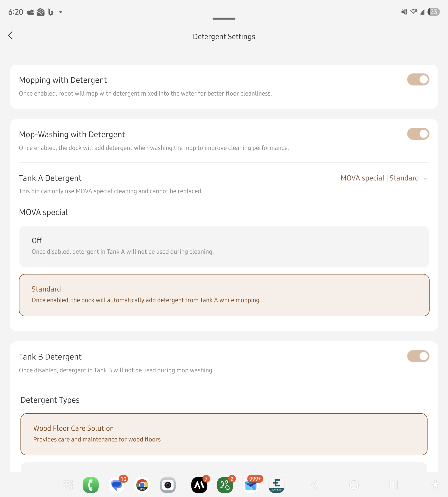Choose the Standard detergent option
448x497 pixels.
(224, 295)
